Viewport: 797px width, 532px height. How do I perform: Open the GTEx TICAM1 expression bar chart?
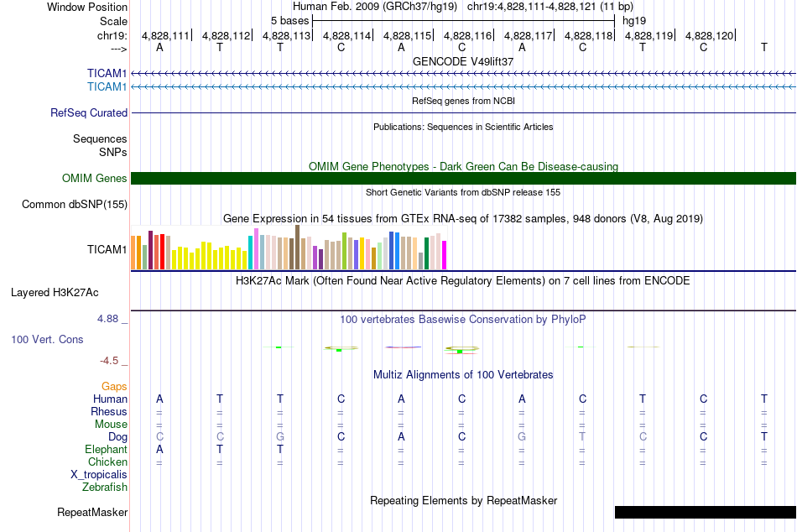point(289,248)
